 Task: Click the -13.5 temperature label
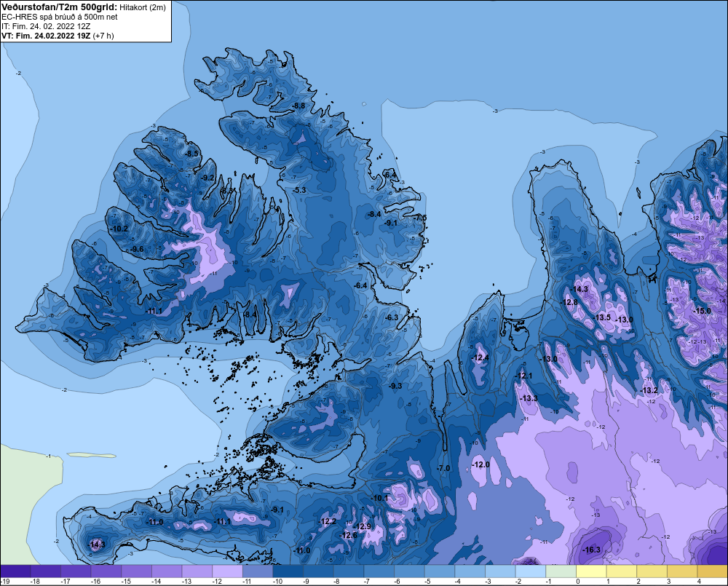pos(602,317)
